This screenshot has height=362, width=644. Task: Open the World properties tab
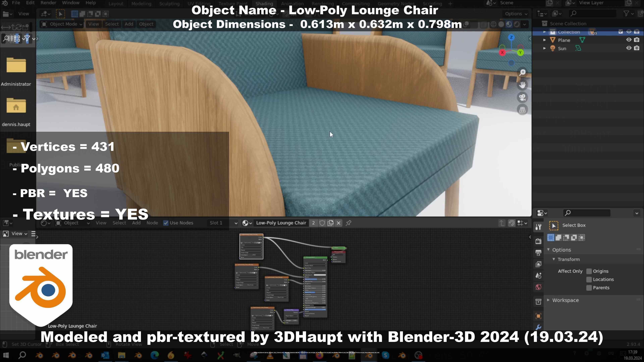point(538,287)
